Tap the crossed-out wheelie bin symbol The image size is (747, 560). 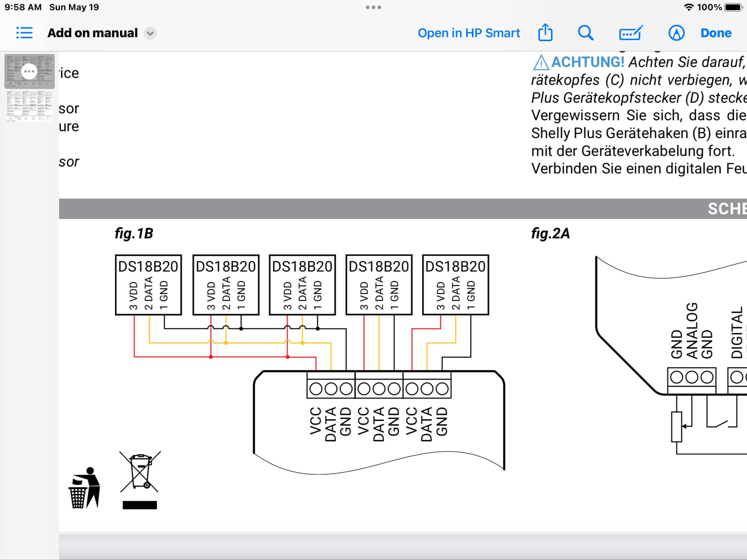click(x=140, y=480)
